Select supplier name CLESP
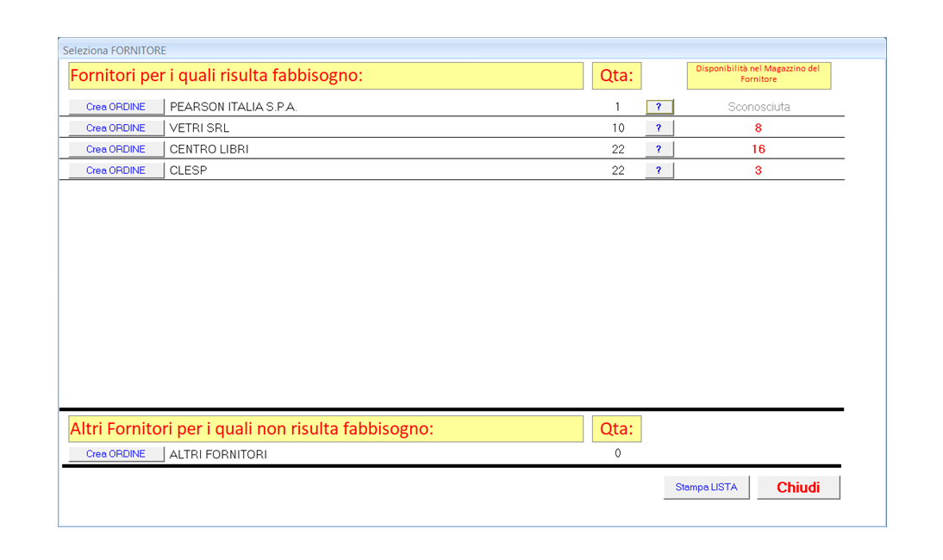Viewport: 943px width, 560px height. pyautogui.click(x=188, y=171)
